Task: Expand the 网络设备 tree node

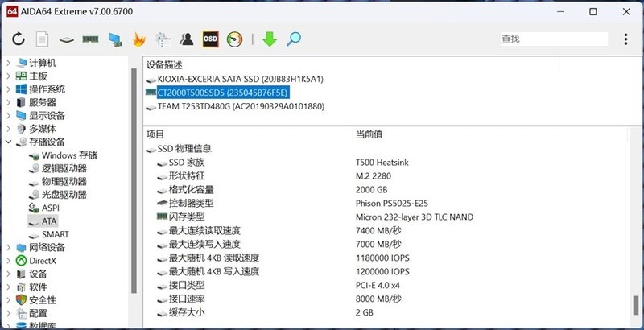Action: coord(9,248)
